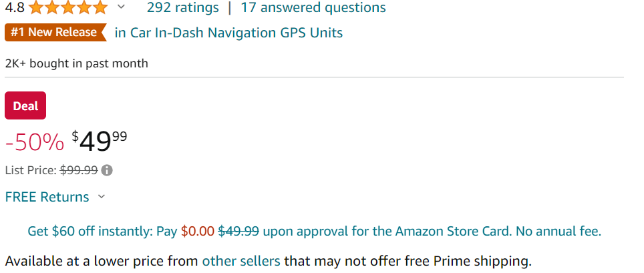Open the Amazon Store Card $60 off offer
The width and height of the screenshot is (644, 273).
pos(314,232)
